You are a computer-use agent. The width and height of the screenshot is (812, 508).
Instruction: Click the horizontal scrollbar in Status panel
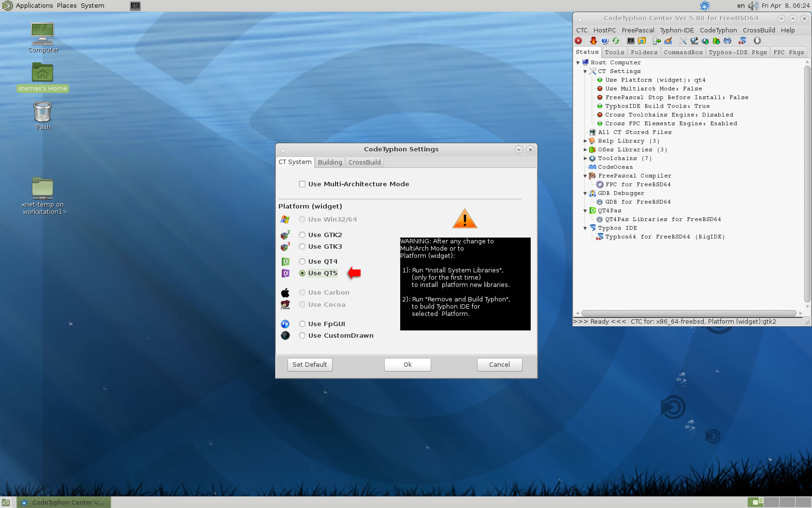click(688, 313)
